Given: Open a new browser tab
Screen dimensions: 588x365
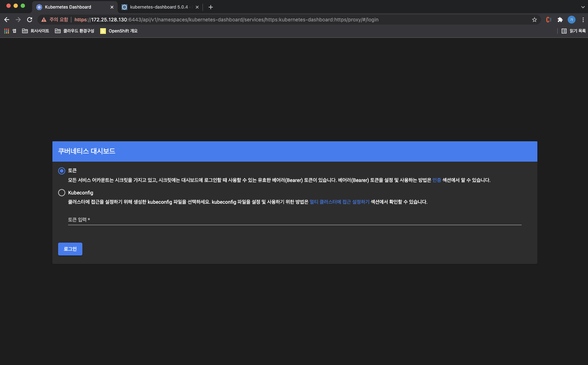Looking at the screenshot, I should point(211,7).
